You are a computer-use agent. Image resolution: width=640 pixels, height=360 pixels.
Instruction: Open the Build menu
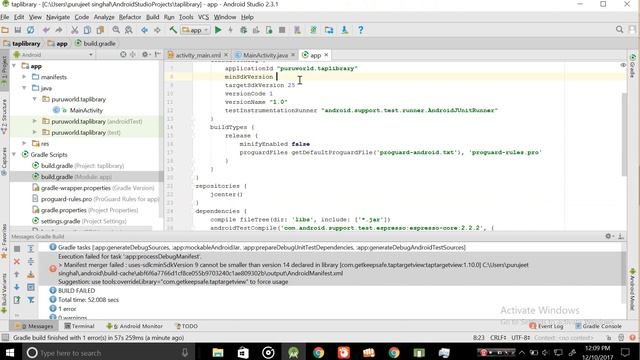(x=153, y=17)
